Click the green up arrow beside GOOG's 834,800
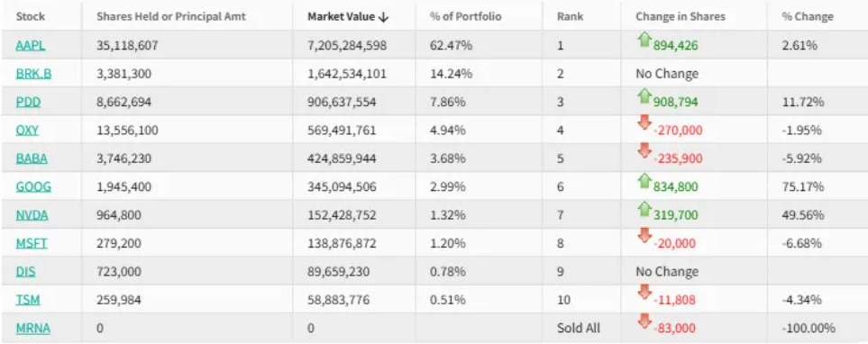 tap(644, 181)
